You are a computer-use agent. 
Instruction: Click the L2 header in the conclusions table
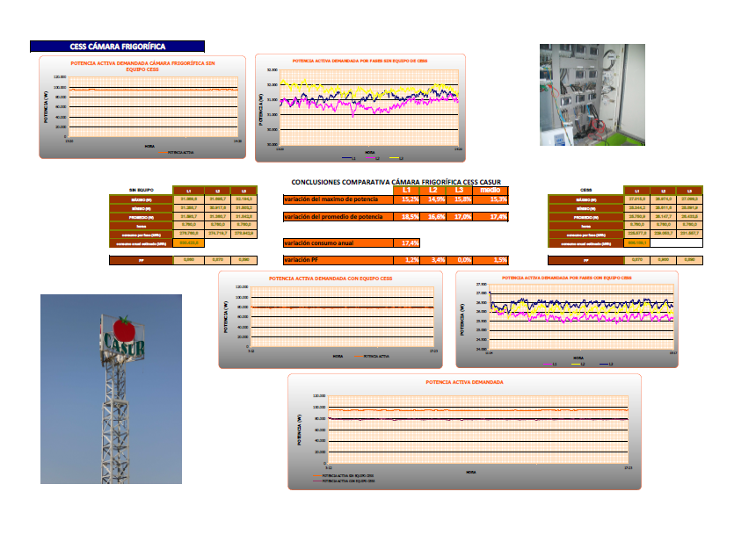pyautogui.click(x=433, y=190)
